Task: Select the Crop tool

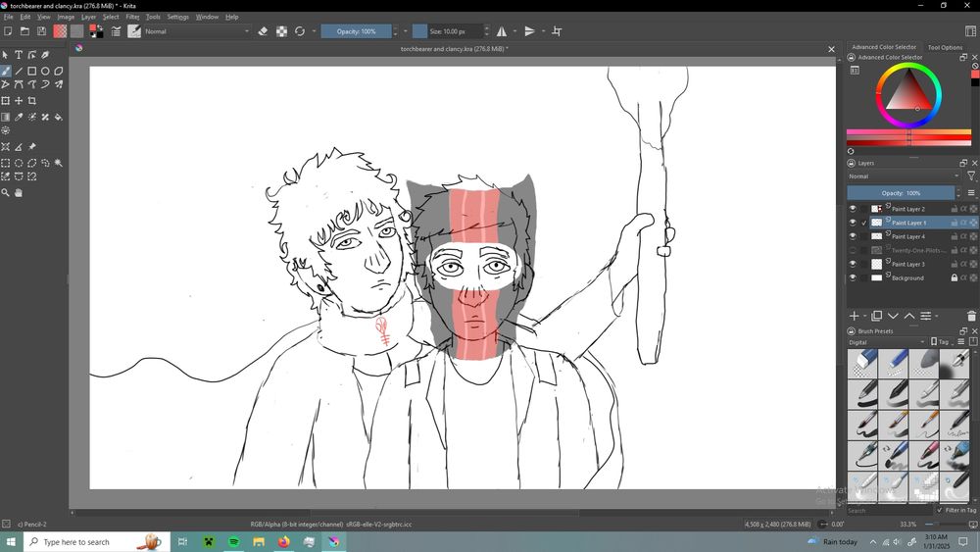Action: tap(32, 101)
